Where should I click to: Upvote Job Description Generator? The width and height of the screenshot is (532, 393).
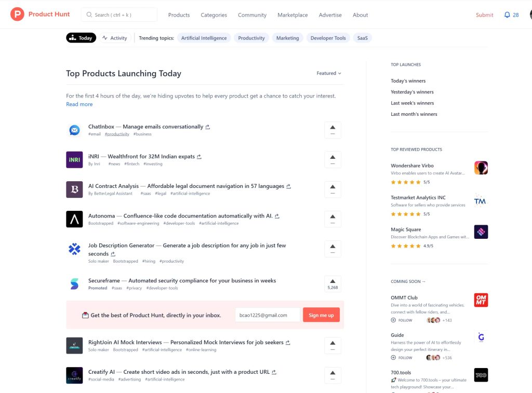(x=332, y=249)
